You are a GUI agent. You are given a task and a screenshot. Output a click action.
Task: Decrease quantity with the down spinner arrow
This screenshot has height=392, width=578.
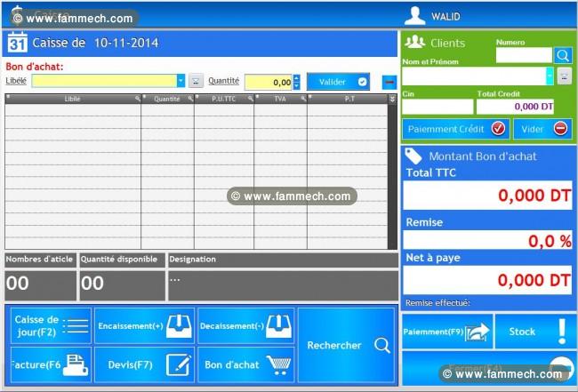[x=296, y=86]
